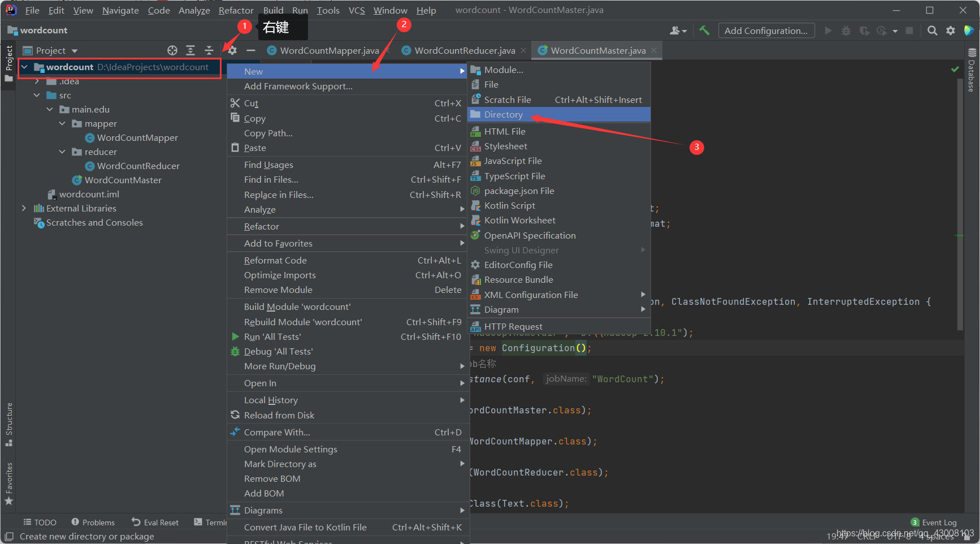The width and height of the screenshot is (980, 544).
Task: Click Kotlin Script in New submenu
Action: (x=560, y=205)
